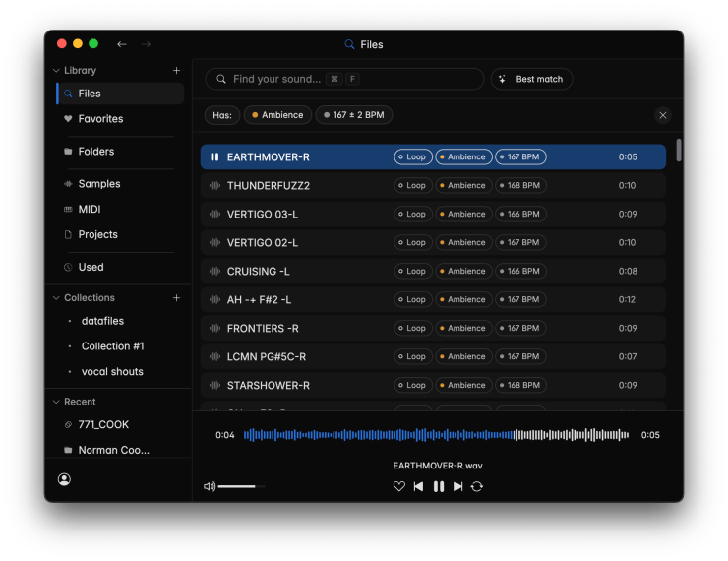This screenshot has width=728, height=561.
Task: Pause playback in the player bar
Action: [x=439, y=486]
